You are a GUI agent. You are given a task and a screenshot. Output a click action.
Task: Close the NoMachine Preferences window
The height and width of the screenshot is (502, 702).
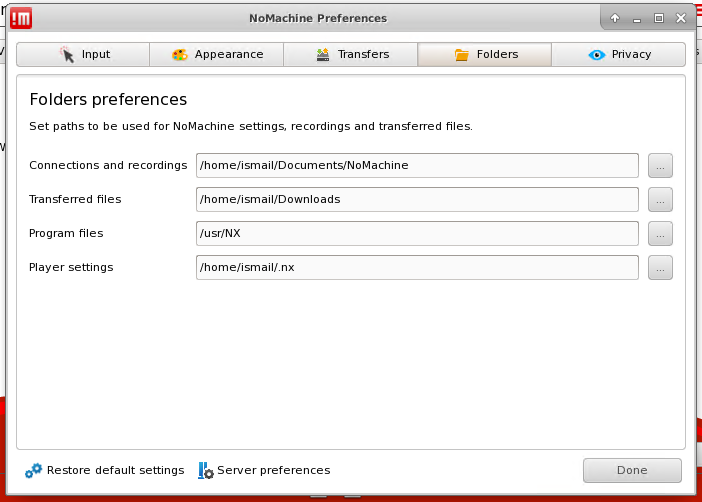[681, 18]
